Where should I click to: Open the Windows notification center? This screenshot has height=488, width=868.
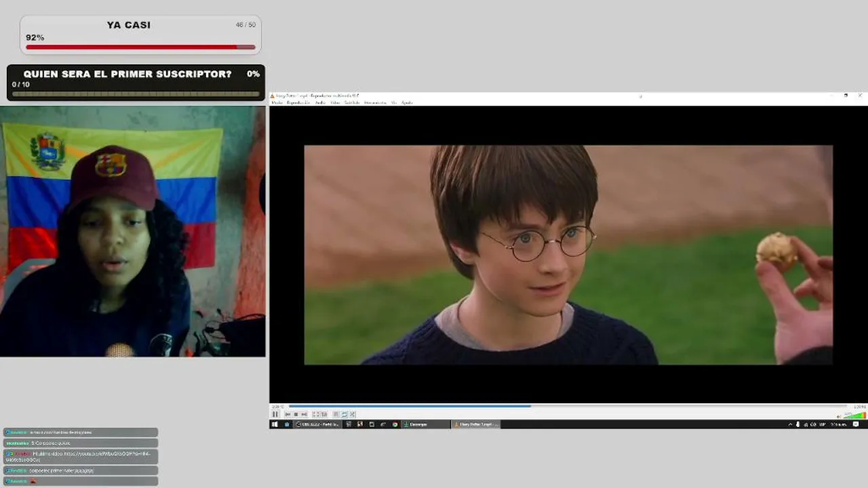point(856,424)
